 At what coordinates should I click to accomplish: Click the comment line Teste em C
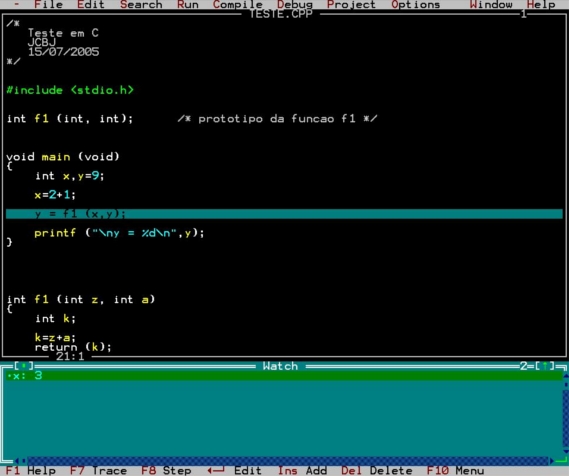[x=63, y=33]
